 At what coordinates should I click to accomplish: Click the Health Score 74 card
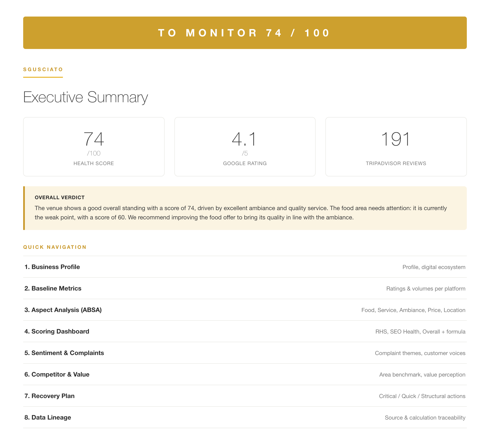[x=94, y=147]
